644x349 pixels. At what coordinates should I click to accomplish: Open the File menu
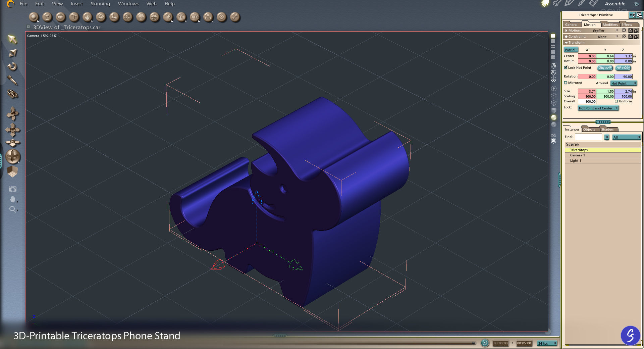point(23,4)
